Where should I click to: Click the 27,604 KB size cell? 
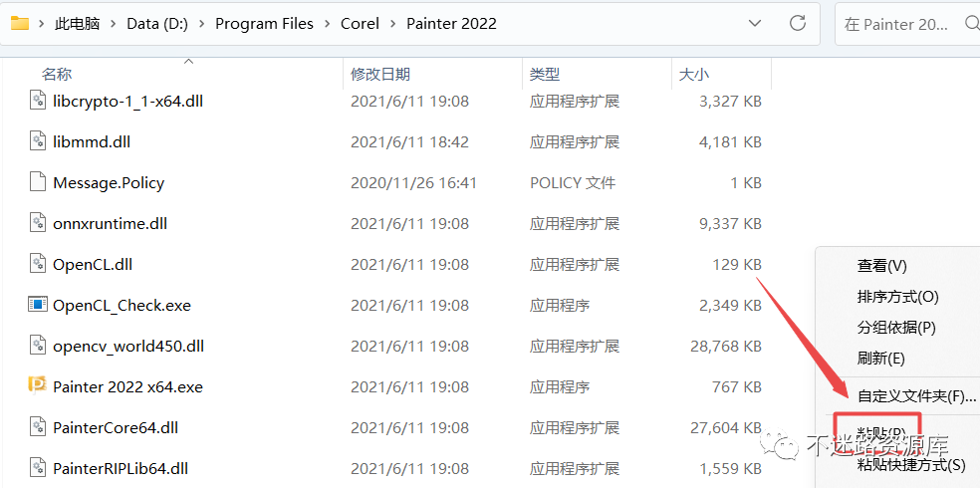726,428
